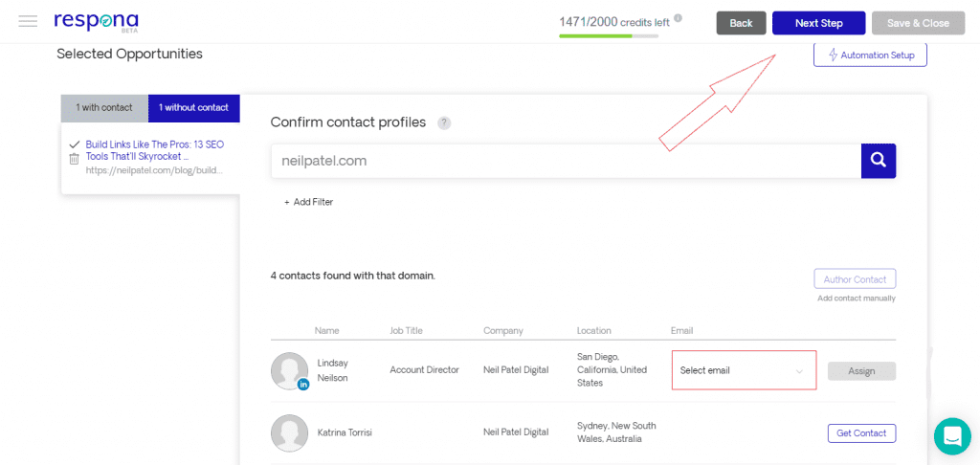Click Lindsay Neilson's avatar
The width and height of the screenshot is (980, 465).
click(x=289, y=370)
